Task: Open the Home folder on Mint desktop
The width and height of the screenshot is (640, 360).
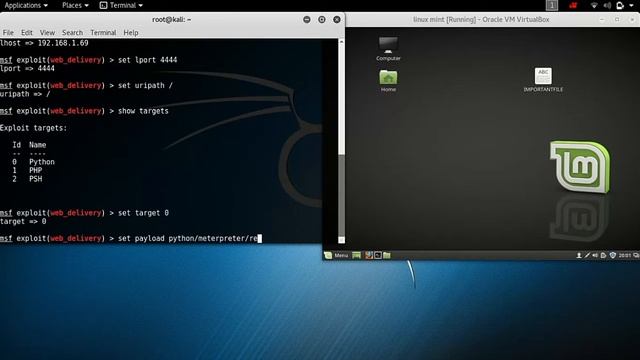Action: [388, 80]
